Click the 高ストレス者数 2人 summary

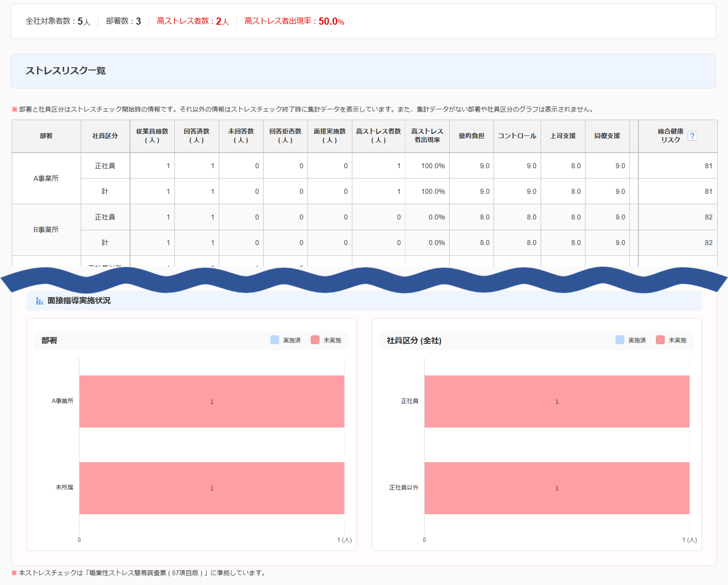pos(193,21)
